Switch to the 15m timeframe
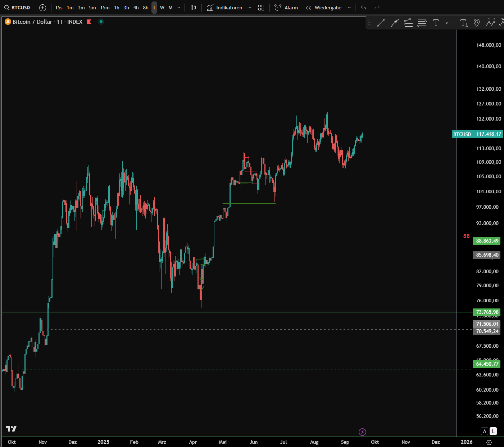 tap(105, 8)
